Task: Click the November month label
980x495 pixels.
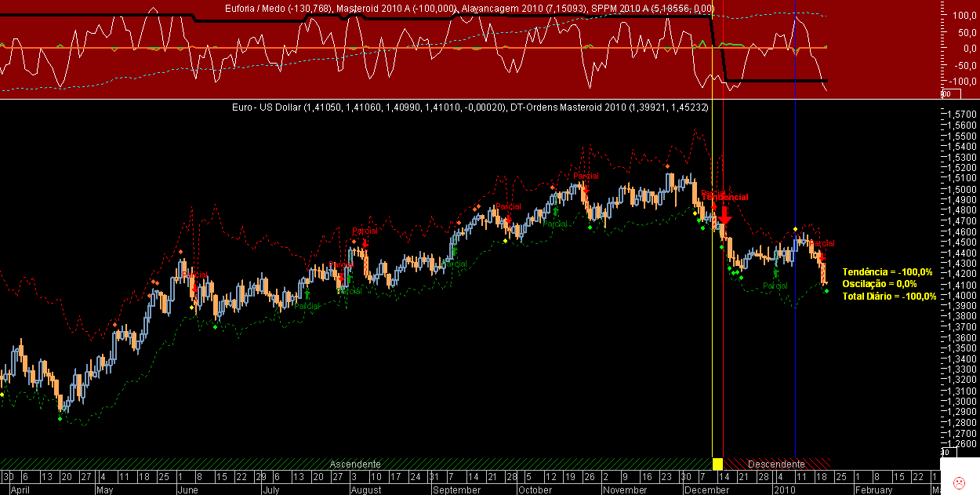Action: pos(625,490)
